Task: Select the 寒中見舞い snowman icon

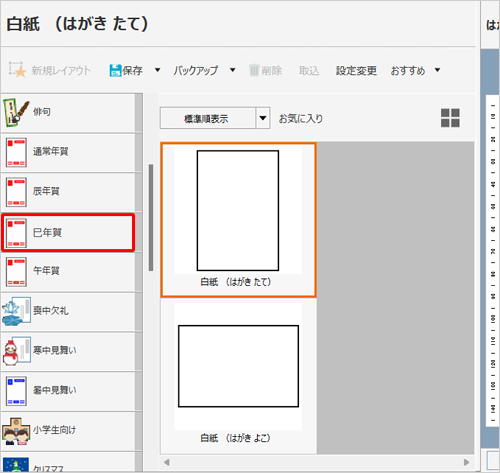Action: click(x=16, y=351)
